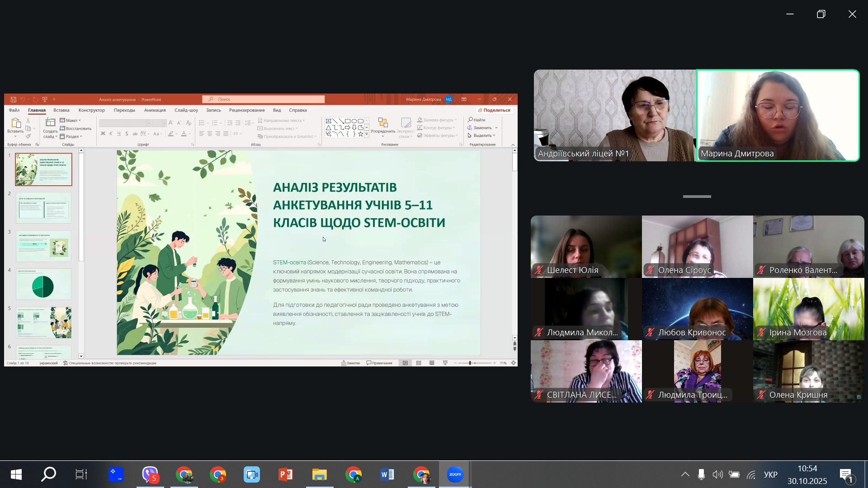Image resolution: width=868 pixels, height=488 pixels.
Task: Open PowerPoint from the Windows taskbar
Action: [285, 474]
